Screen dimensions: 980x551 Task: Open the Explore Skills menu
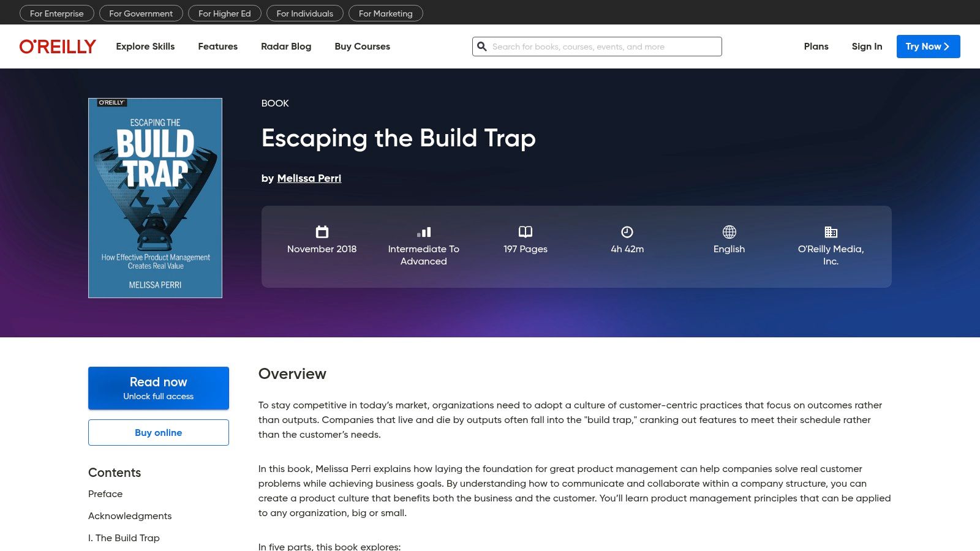point(145,47)
